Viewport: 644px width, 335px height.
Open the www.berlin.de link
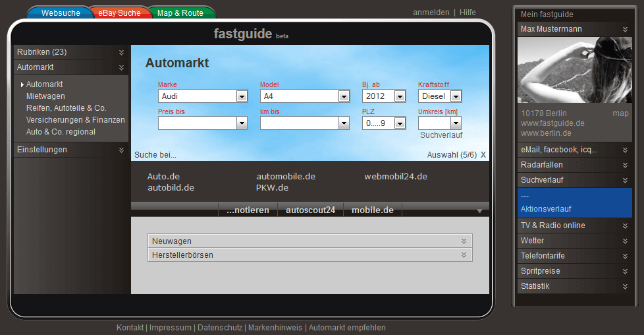point(546,133)
